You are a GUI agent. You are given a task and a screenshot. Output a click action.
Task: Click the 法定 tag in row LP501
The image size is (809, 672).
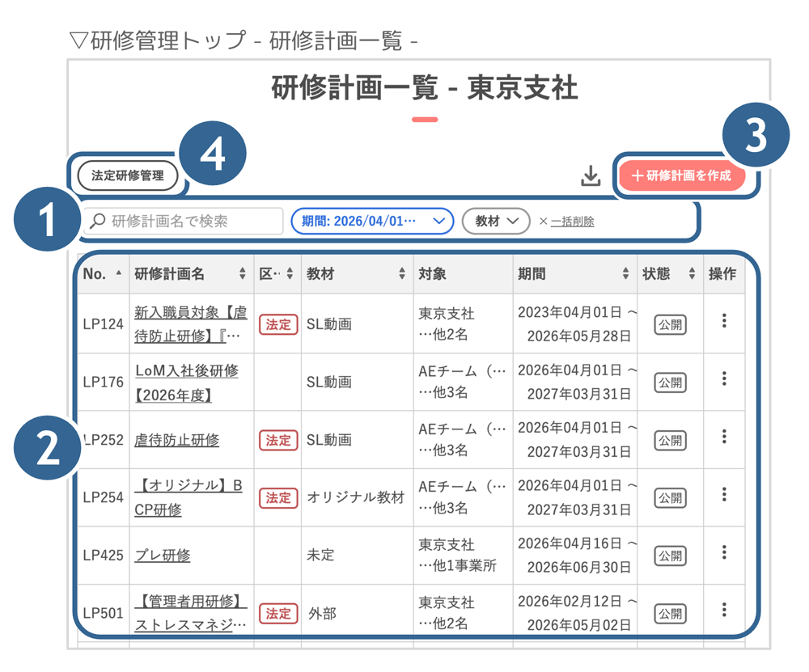coord(278,614)
